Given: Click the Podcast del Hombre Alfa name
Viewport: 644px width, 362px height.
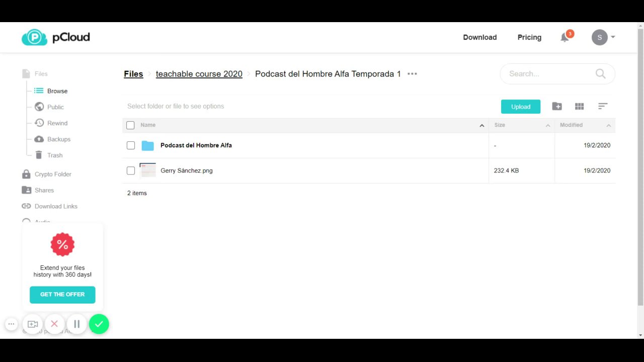Looking at the screenshot, I should tap(196, 145).
